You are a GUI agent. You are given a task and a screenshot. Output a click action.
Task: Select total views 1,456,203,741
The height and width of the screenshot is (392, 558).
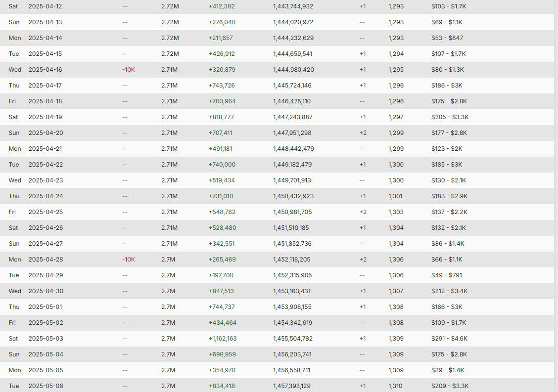[x=292, y=354]
